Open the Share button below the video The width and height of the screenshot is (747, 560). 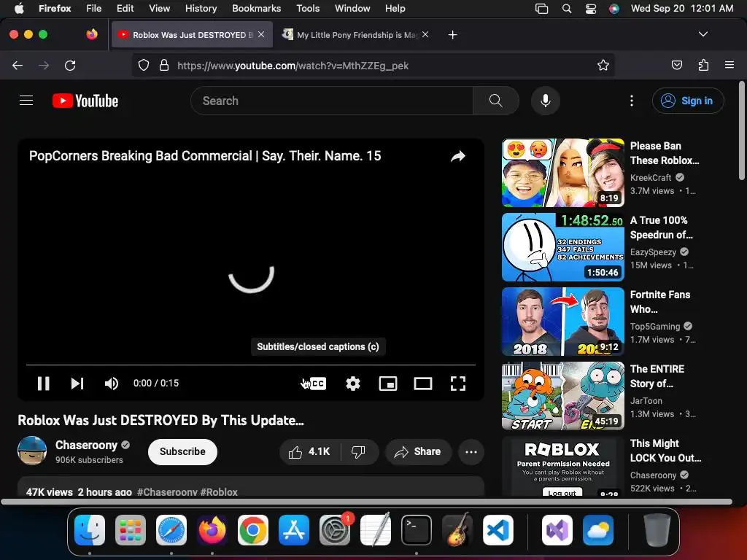418,451
